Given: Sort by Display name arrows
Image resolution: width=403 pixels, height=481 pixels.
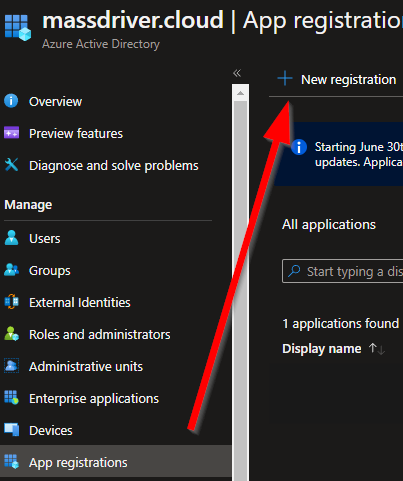Looking at the screenshot, I should [377, 349].
